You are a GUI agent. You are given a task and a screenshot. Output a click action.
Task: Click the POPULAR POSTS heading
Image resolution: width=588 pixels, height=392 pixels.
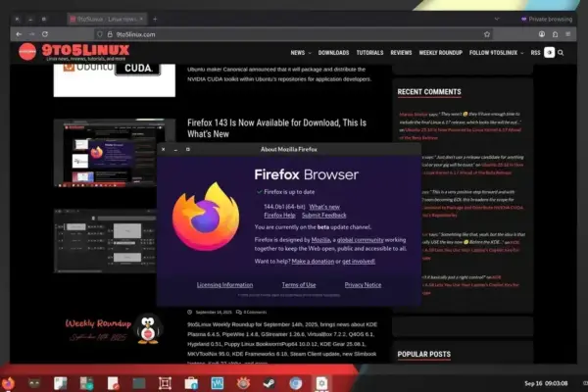(424, 354)
